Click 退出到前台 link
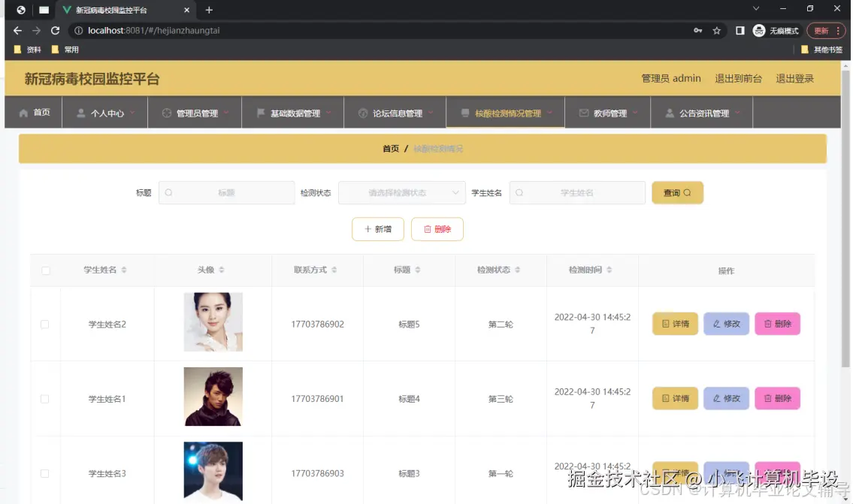The height and width of the screenshot is (504, 853). click(x=738, y=78)
